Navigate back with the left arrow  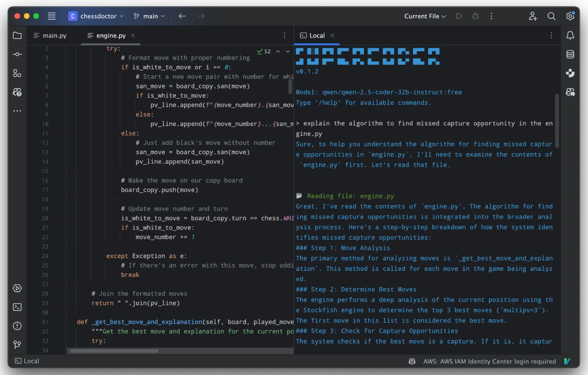point(182,16)
